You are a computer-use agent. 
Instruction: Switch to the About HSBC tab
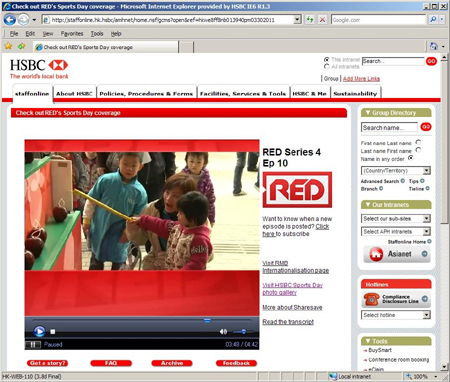(x=74, y=94)
